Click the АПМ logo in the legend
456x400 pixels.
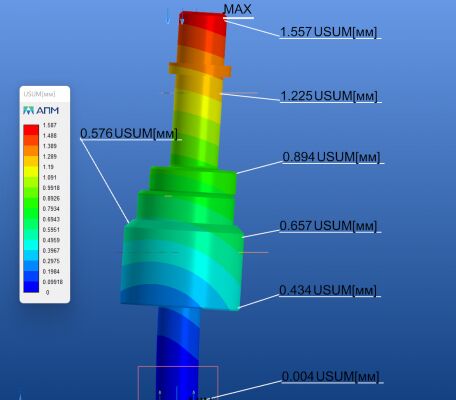click(41, 110)
